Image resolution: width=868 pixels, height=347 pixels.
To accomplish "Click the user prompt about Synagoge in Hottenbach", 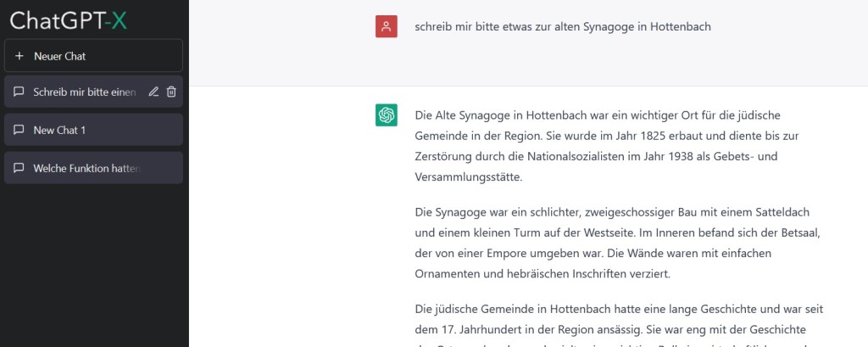I will (562, 27).
